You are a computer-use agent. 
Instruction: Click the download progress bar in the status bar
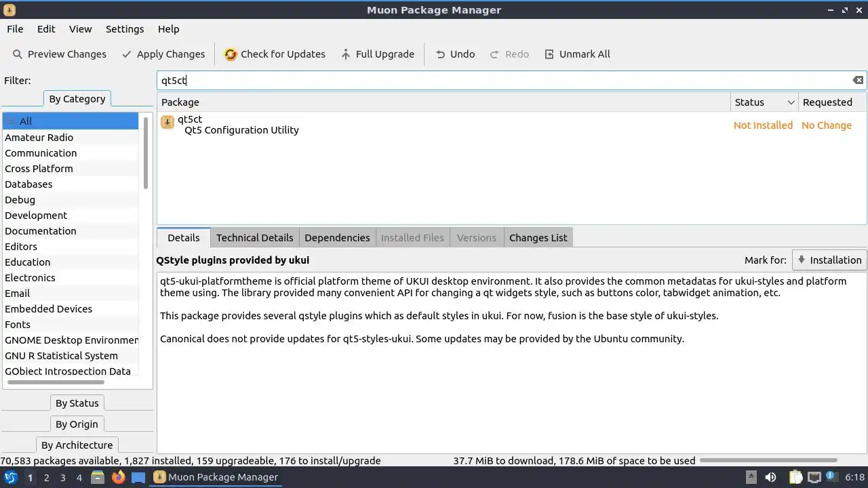(x=768, y=461)
